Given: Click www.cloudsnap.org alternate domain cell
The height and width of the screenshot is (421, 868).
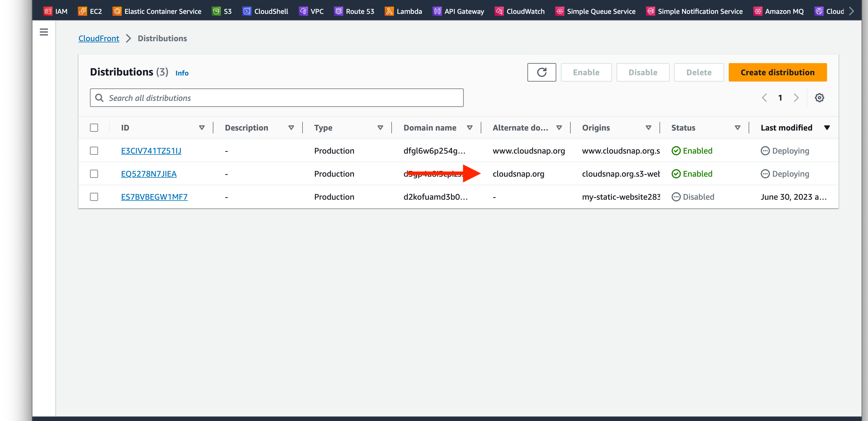Looking at the screenshot, I should click(x=529, y=151).
